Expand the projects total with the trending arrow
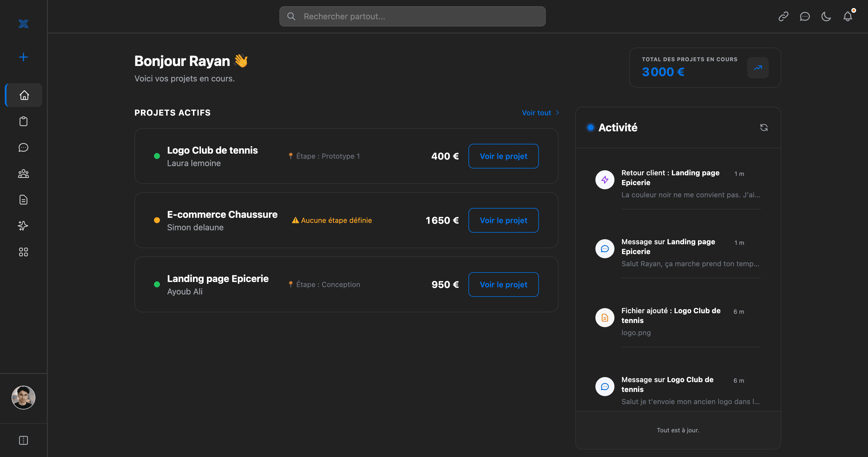This screenshot has height=457, width=868. click(x=758, y=68)
